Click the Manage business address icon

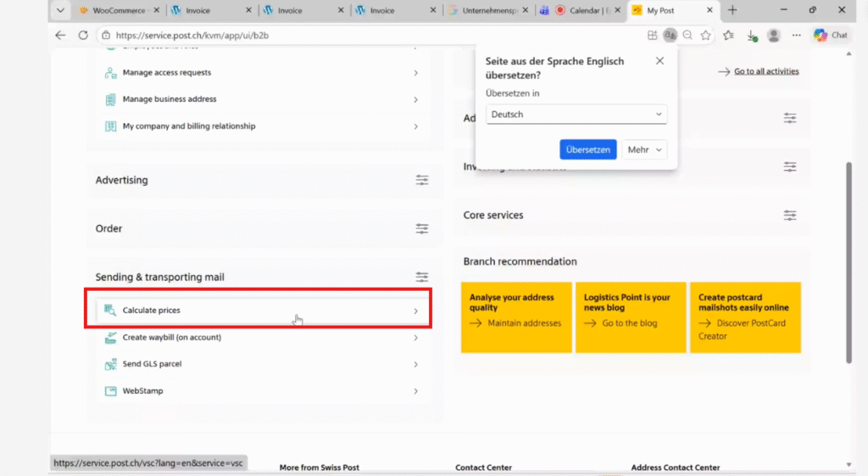pyautogui.click(x=110, y=99)
